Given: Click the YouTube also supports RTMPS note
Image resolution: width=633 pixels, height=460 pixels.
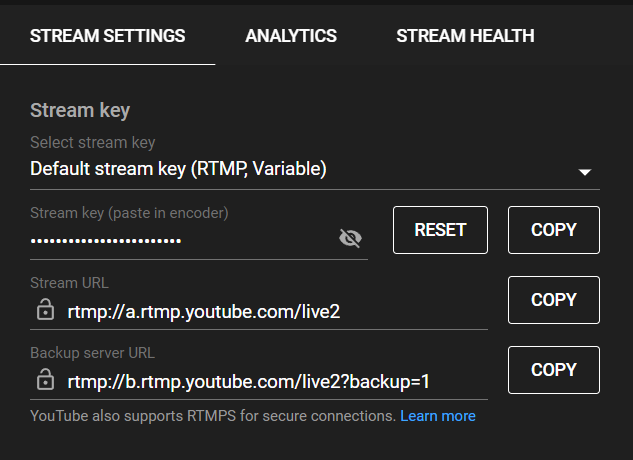Looking at the screenshot, I should (x=213, y=416).
